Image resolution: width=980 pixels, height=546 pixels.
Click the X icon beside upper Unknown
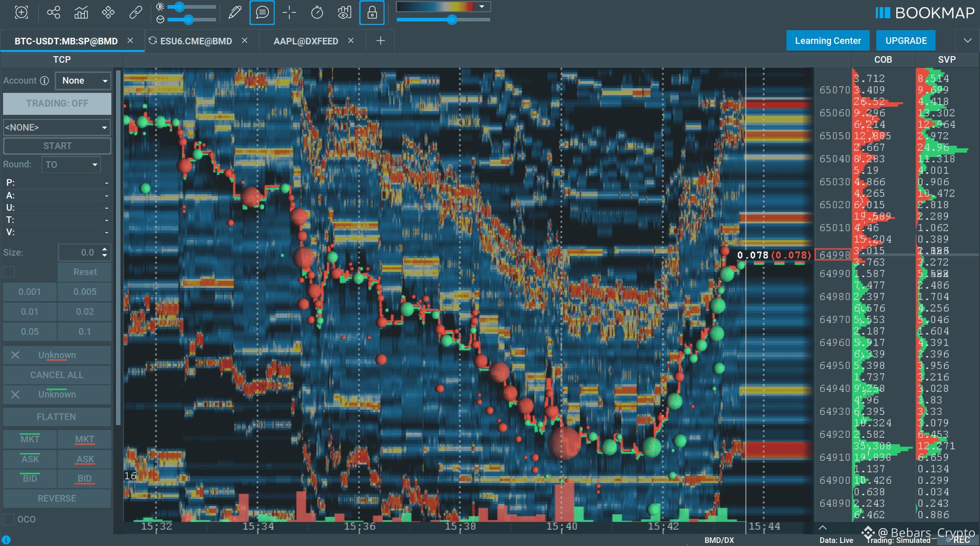15,355
